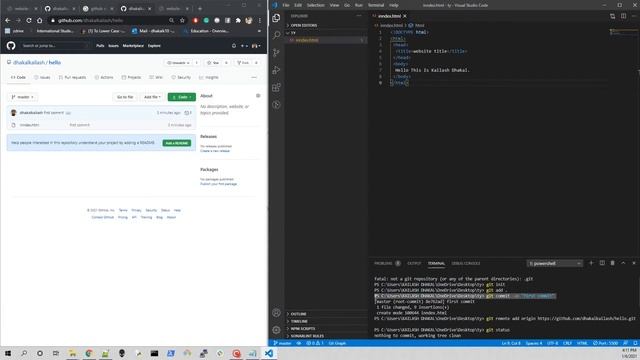Open the master branch dropdown on GitHub

point(22,97)
